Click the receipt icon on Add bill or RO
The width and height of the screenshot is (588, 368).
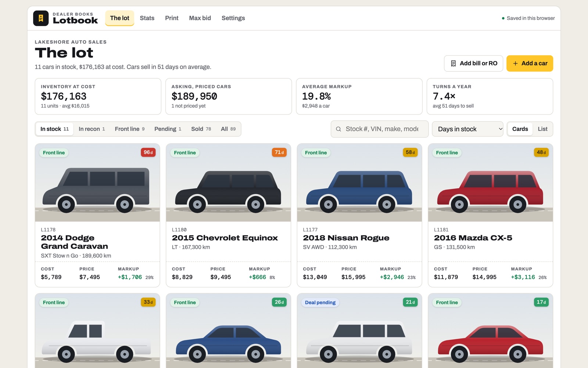point(453,63)
